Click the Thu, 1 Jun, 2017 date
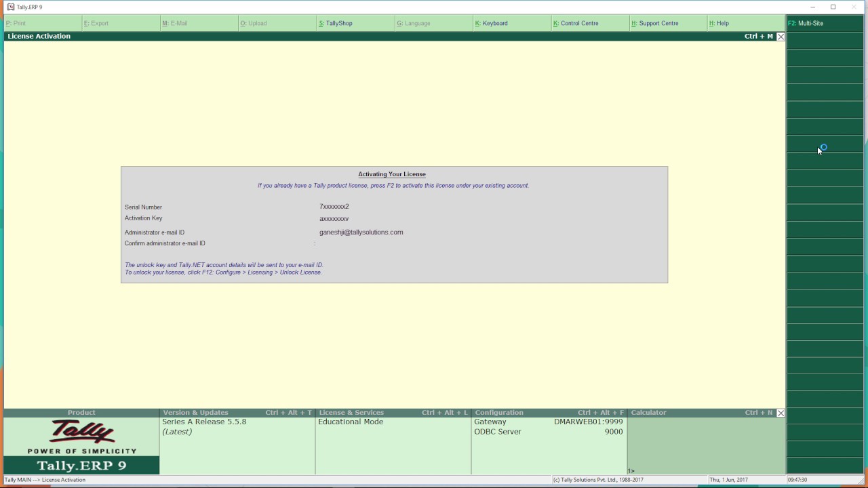Viewport: 868px width, 488px height. pos(729,480)
